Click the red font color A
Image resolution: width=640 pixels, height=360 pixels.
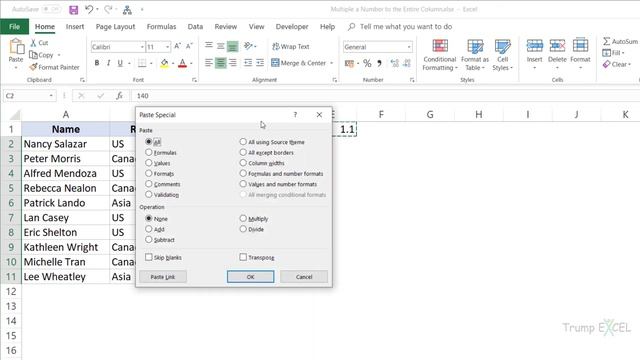coord(182,63)
